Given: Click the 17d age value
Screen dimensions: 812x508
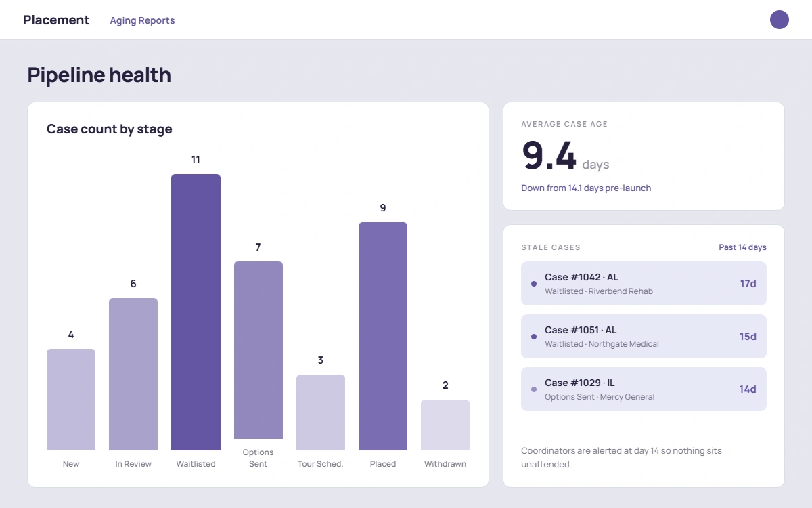Looking at the screenshot, I should [748, 283].
